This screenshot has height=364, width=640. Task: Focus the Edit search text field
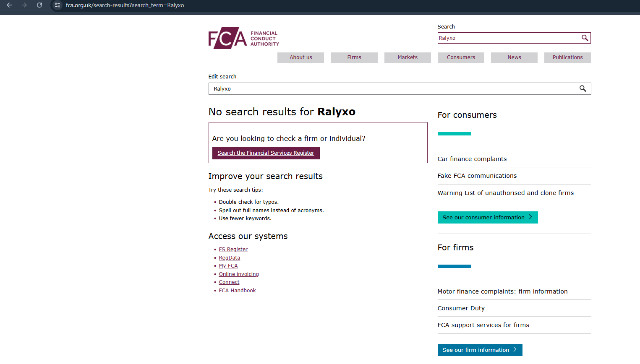(390, 88)
